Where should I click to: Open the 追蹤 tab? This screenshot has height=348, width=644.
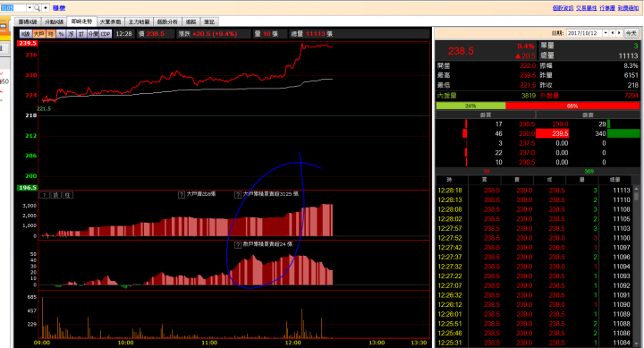pos(191,21)
